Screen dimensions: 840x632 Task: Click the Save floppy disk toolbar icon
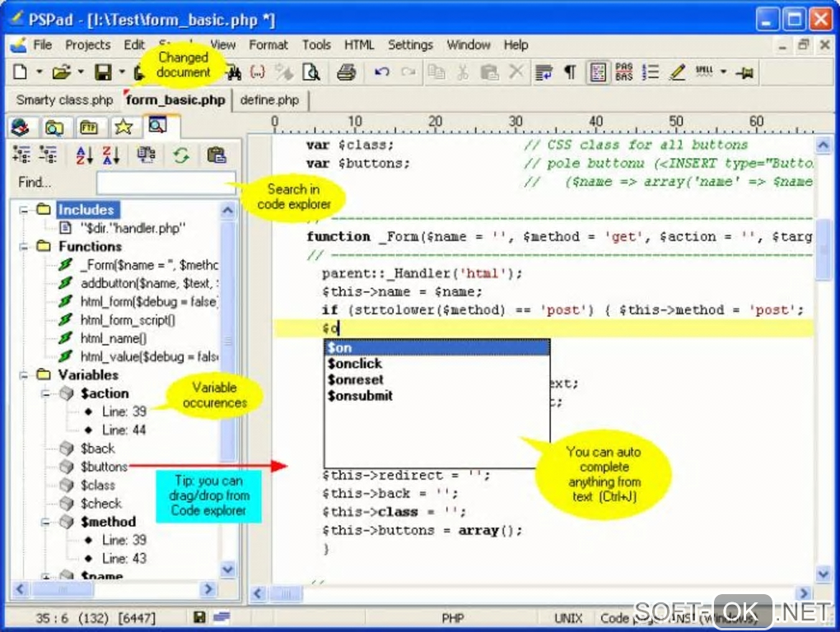tap(103, 72)
